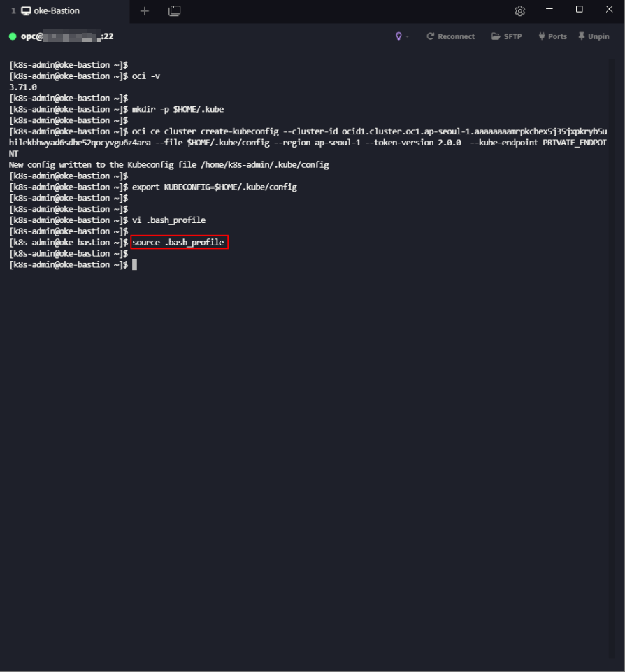Image resolution: width=625 pixels, height=672 pixels.
Task: Click the window layout icon beside the plus
Action: [175, 11]
